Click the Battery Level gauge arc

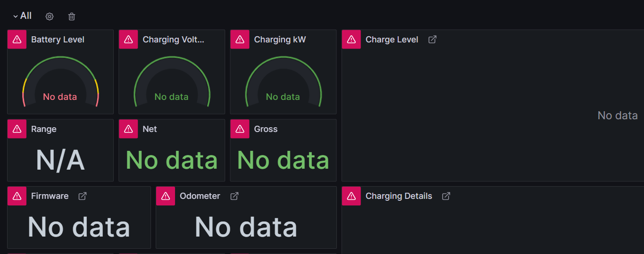coord(60,58)
